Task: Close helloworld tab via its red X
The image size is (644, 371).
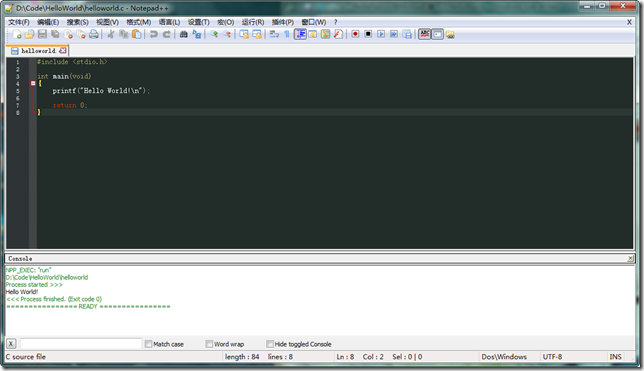Action: [62, 51]
